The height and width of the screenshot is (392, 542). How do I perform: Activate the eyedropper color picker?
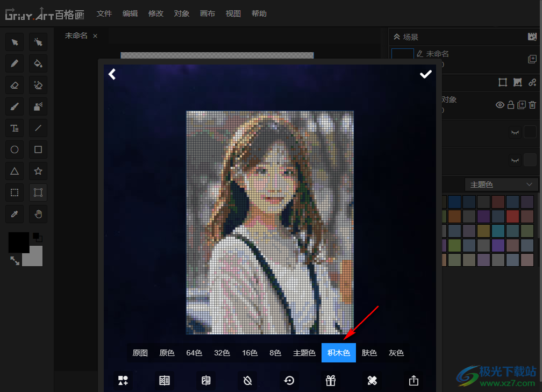pyautogui.click(x=15, y=214)
